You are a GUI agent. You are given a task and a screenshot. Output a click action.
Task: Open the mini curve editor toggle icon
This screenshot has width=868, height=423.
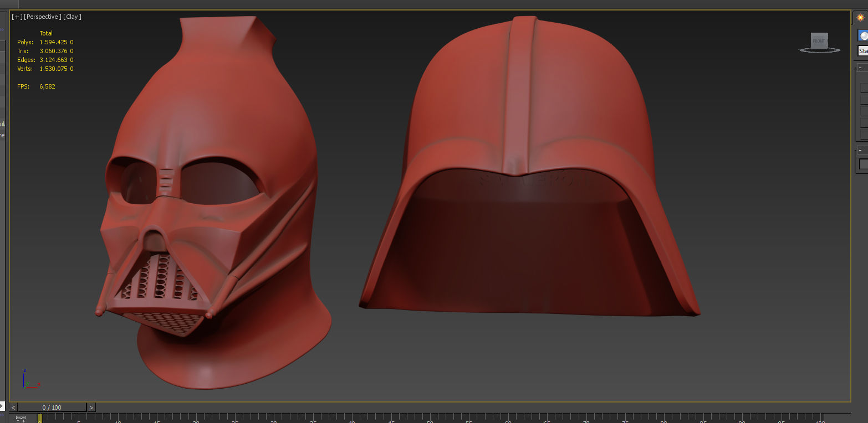pos(21,419)
